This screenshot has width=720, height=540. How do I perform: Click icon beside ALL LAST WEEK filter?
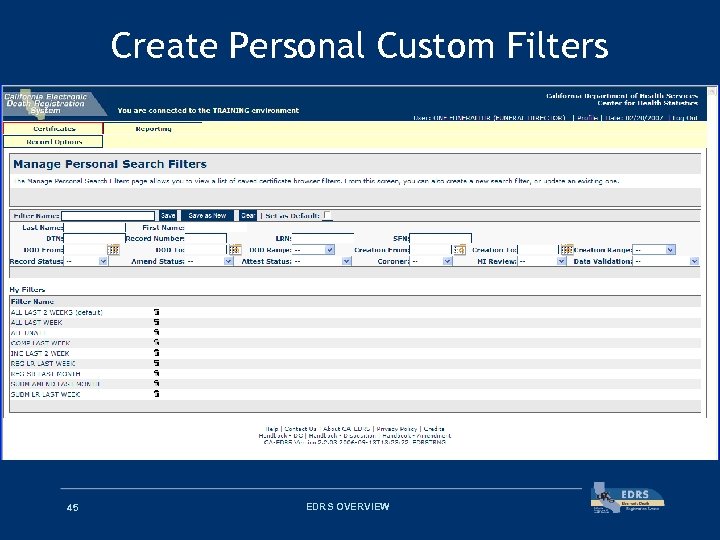click(x=156, y=322)
